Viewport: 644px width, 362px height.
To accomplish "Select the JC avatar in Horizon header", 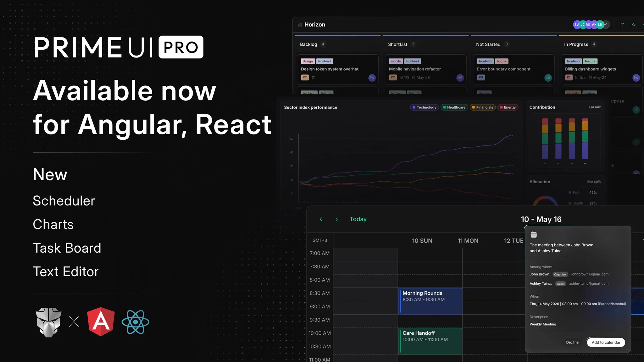I will (x=582, y=25).
